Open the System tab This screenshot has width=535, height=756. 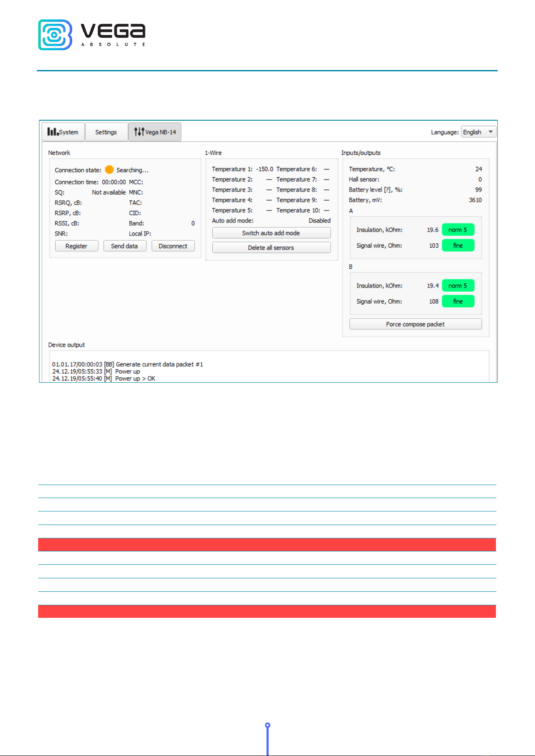point(63,132)
